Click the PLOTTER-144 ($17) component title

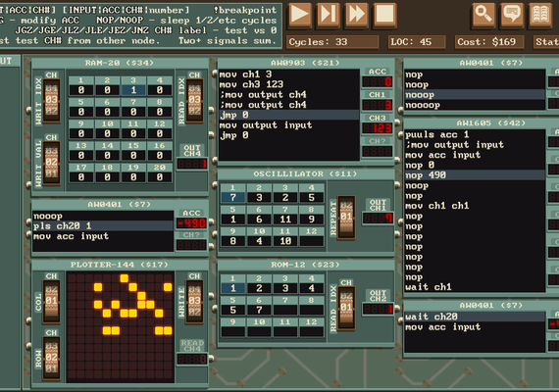tap(120, 265)
